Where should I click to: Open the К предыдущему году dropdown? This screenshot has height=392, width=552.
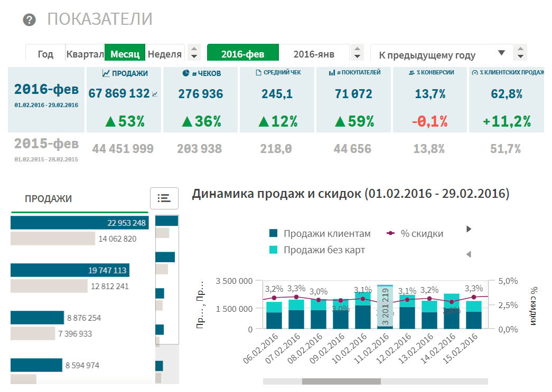pyautogui.click(x=442, y=54)
